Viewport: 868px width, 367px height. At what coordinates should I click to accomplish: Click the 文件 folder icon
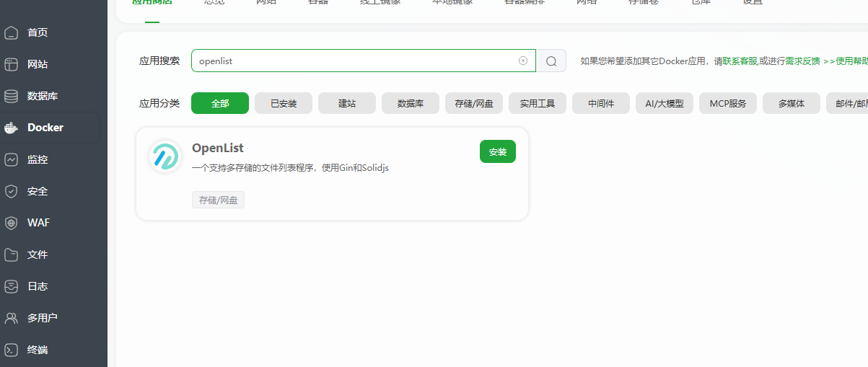[11, 255]
